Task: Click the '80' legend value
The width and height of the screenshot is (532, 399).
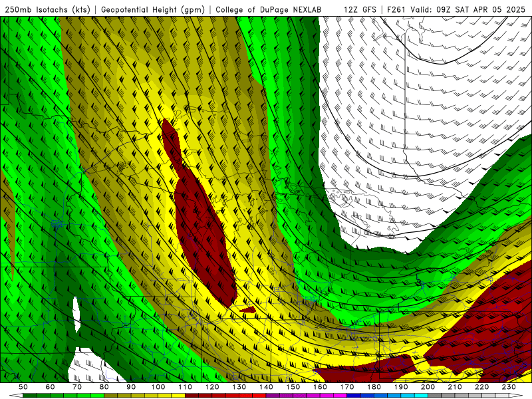Action: [x=104, y=387]
